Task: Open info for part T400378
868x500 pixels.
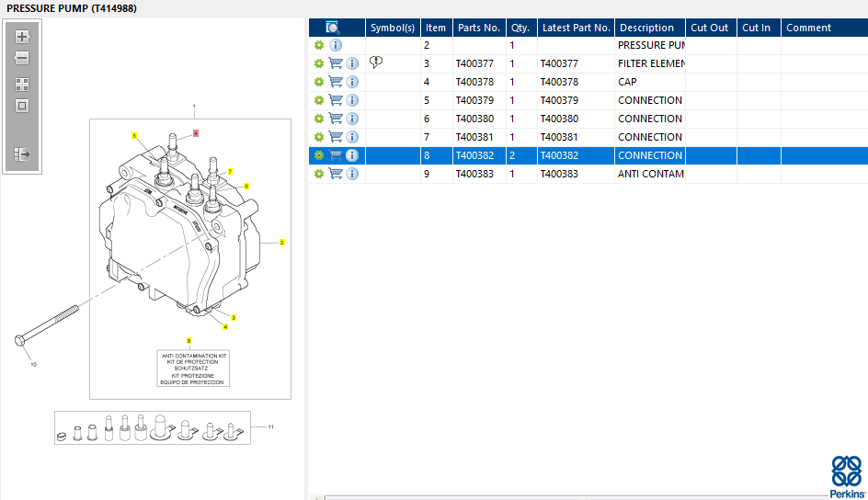Action: click(352, 82)
